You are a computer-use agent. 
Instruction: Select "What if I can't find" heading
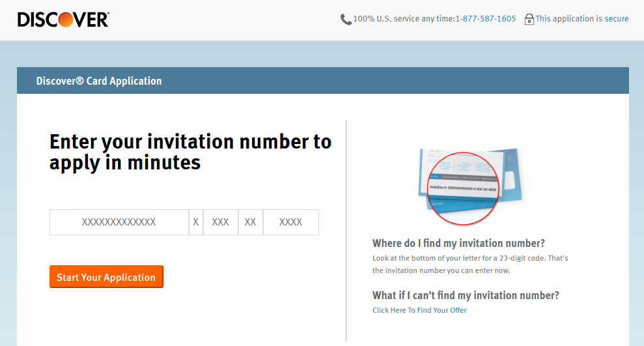pyautogui.click(x=466, y=295)
